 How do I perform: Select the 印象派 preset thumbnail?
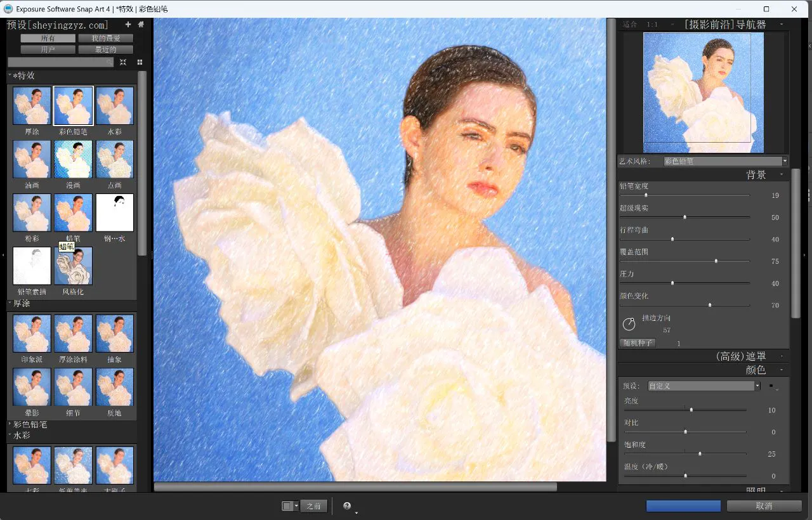pos(32,334)
